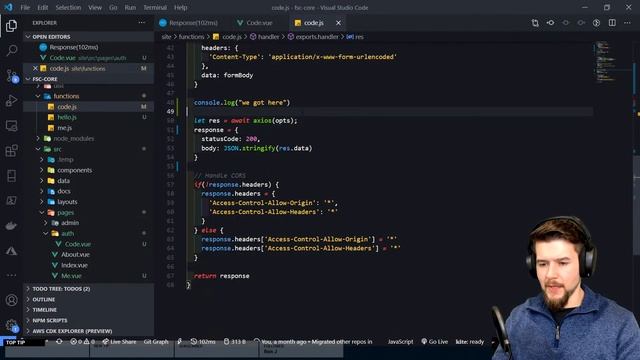The height and width of the screenshot is (360, 640).
Task: Show additional activity bar views ellipsis
Action: 11,275
